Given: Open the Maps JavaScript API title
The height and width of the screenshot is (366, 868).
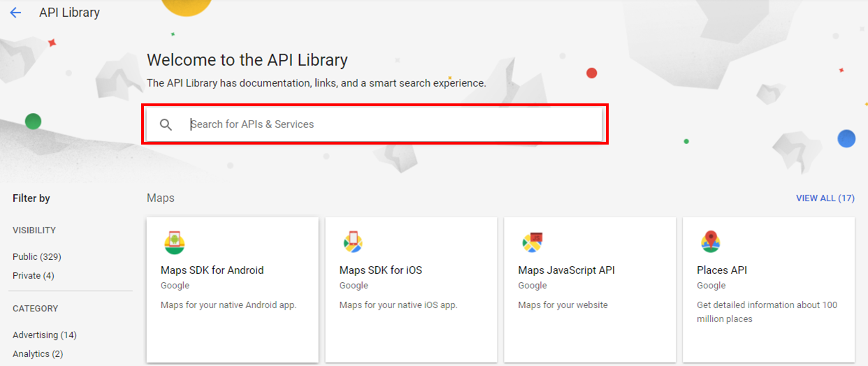Looking at the screenshot, I should pos(566,270).
